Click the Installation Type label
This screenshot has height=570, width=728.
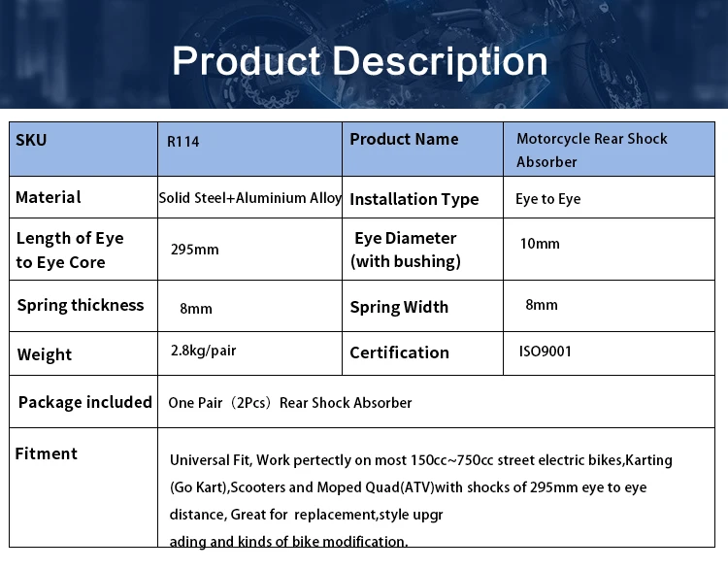point(414,199)
